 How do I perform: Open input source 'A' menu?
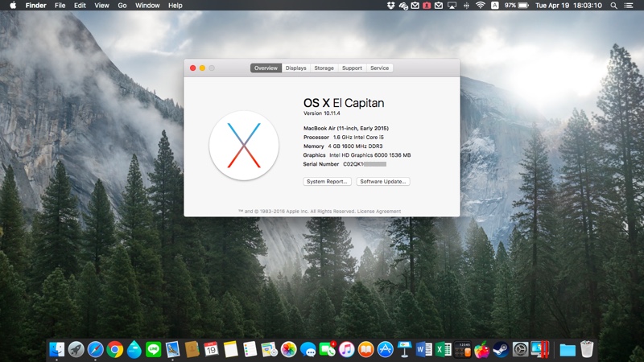point(495,6)
